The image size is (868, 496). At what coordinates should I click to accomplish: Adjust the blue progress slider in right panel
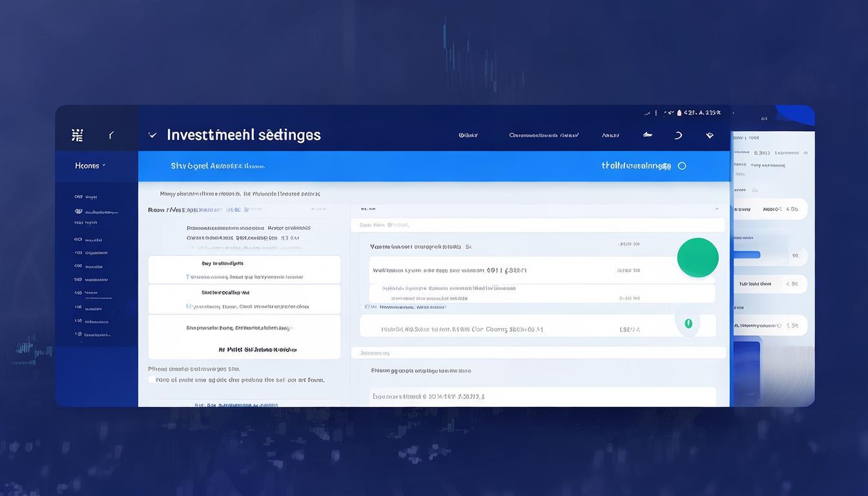point(747,255)
